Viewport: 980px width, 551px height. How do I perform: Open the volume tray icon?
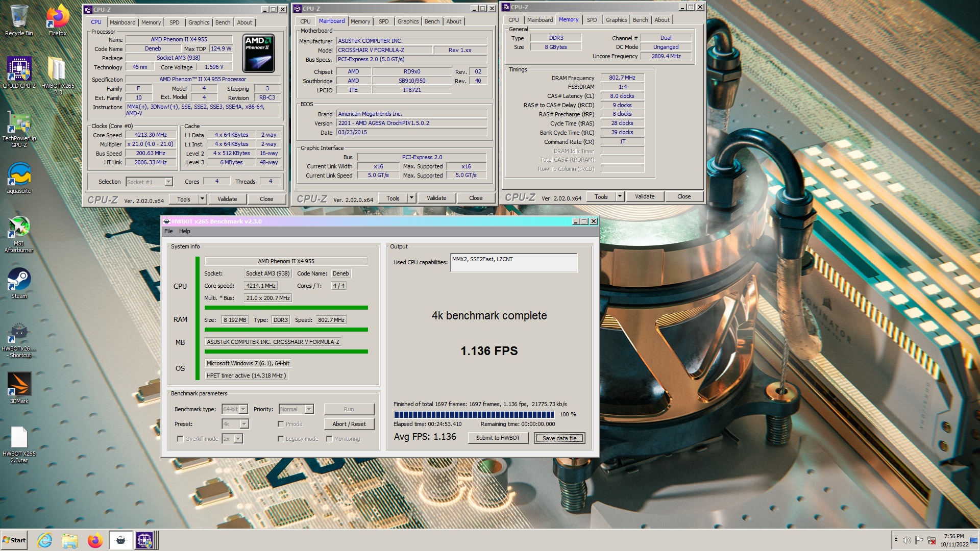point(907,540)
